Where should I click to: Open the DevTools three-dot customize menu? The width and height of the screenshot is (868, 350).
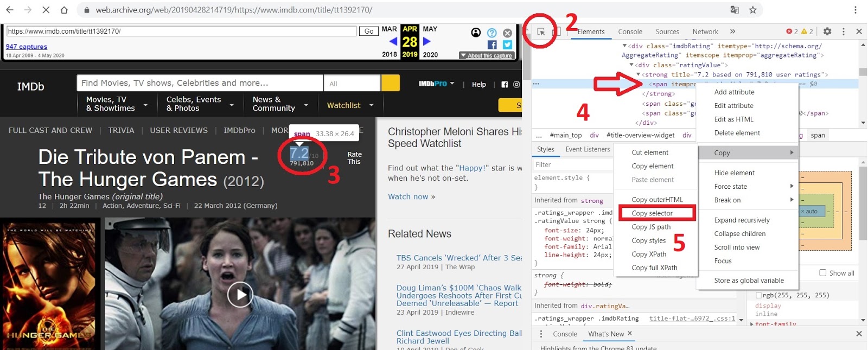coord(844,31)
